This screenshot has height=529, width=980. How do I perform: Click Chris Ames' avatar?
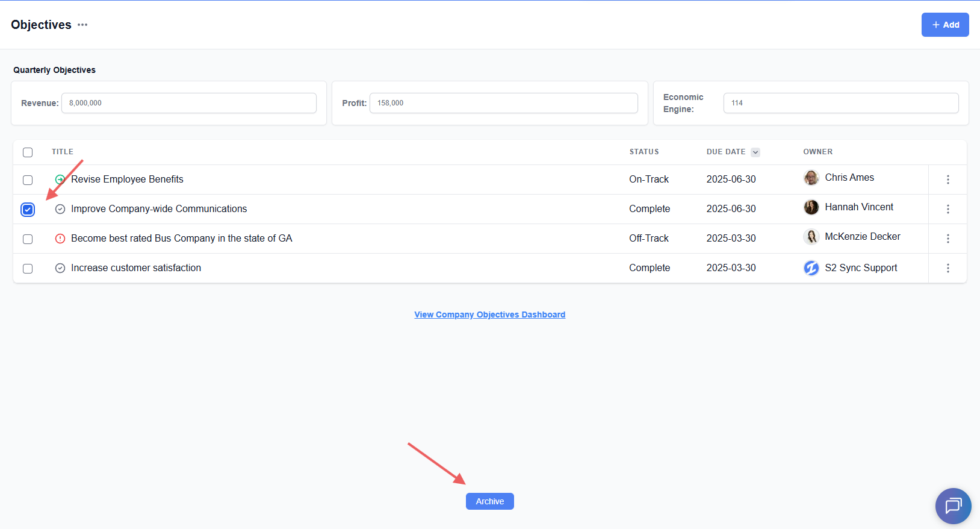[811, 178]
